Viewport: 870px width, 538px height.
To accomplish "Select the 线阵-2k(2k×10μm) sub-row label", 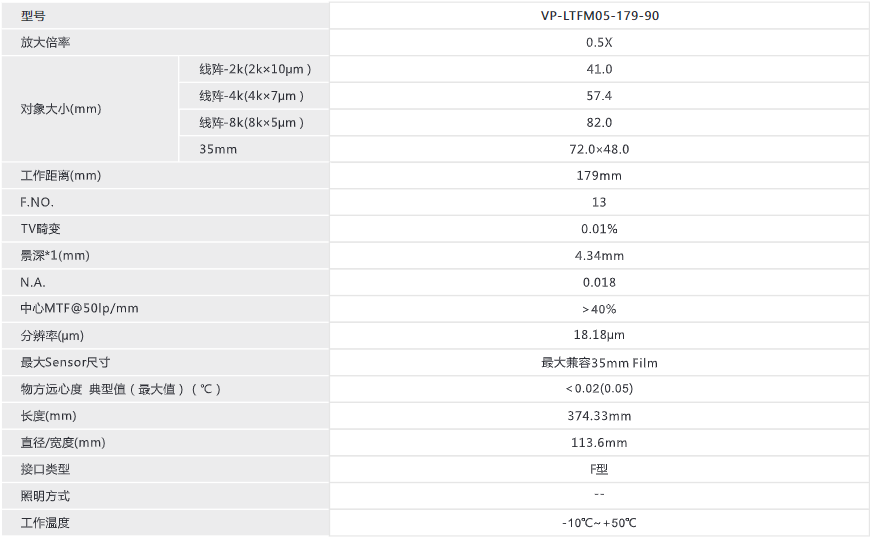I will click(x=254, y=69).
